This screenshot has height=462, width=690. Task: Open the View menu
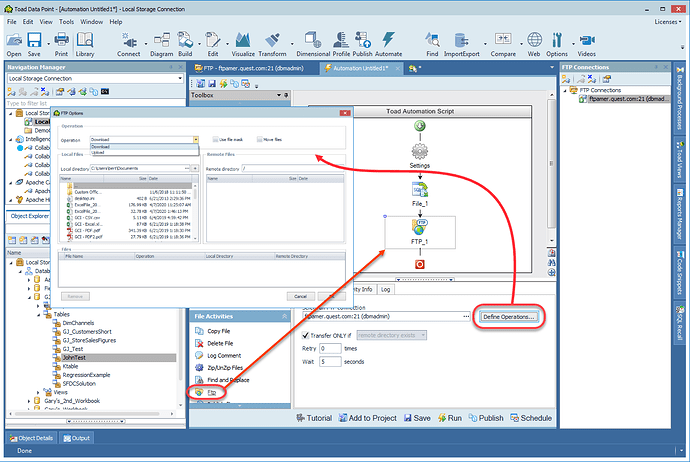[x=46, y=22]
